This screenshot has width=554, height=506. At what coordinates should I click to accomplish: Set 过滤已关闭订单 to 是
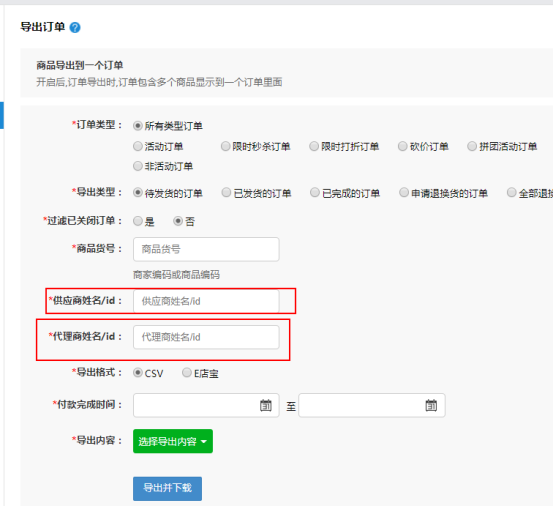click(138, 221)
